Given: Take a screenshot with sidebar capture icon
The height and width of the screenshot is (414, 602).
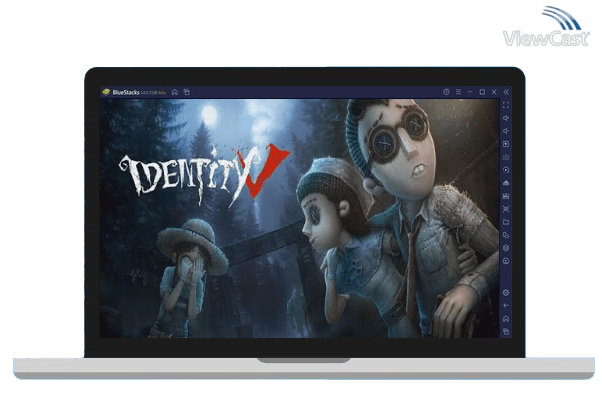Looking at the screenshot, I should click(506, 209).
